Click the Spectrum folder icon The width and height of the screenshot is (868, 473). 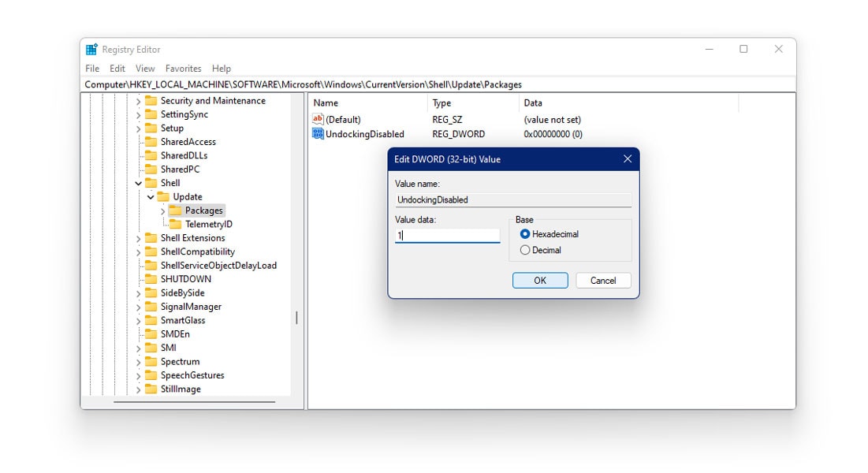coord(151,361)
